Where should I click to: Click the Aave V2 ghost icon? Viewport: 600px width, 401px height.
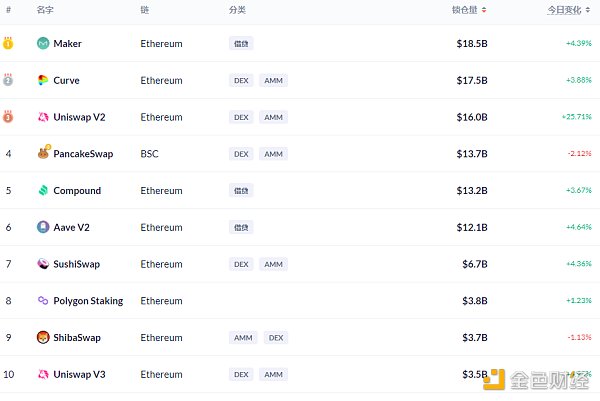pos(43,227)
